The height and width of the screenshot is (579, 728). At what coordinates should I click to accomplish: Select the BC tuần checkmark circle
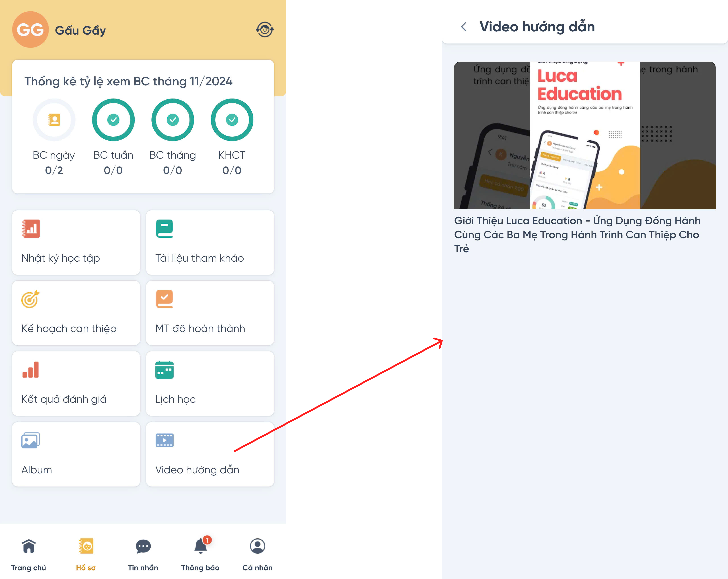113,120
